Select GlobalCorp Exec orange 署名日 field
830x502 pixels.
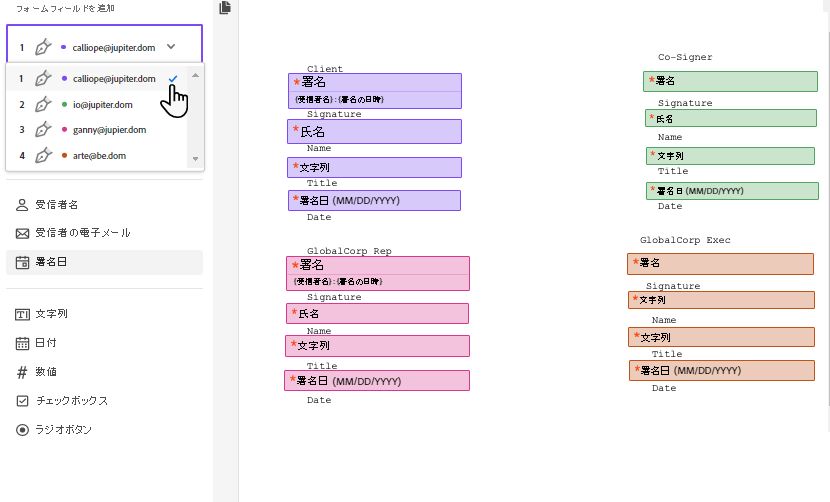722,371
